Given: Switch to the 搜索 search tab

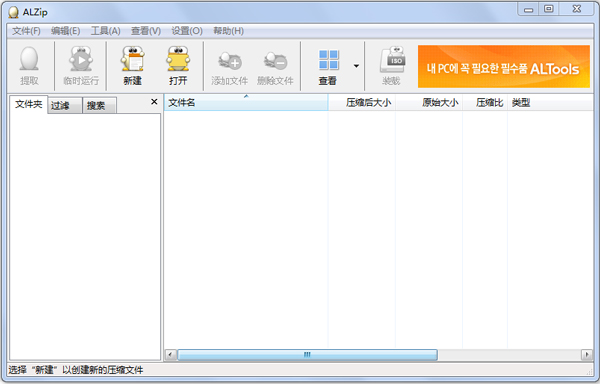Looking at the screenshot, I should 99,106.
